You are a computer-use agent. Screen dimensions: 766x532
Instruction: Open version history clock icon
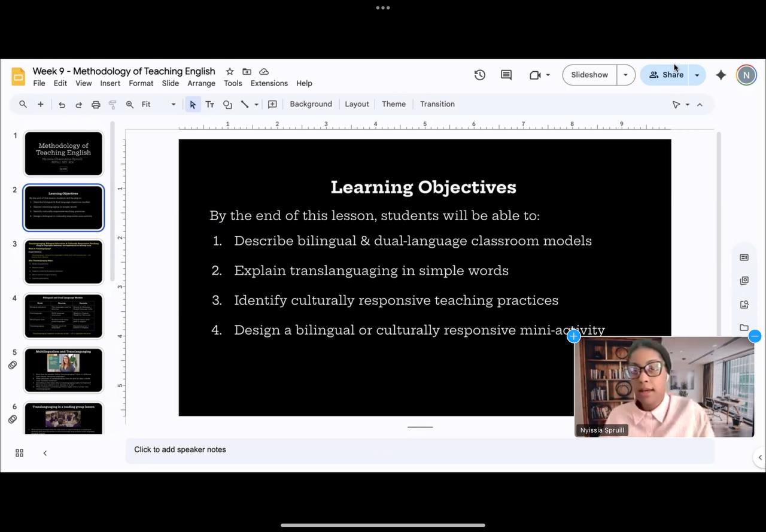tap(479, 75)
